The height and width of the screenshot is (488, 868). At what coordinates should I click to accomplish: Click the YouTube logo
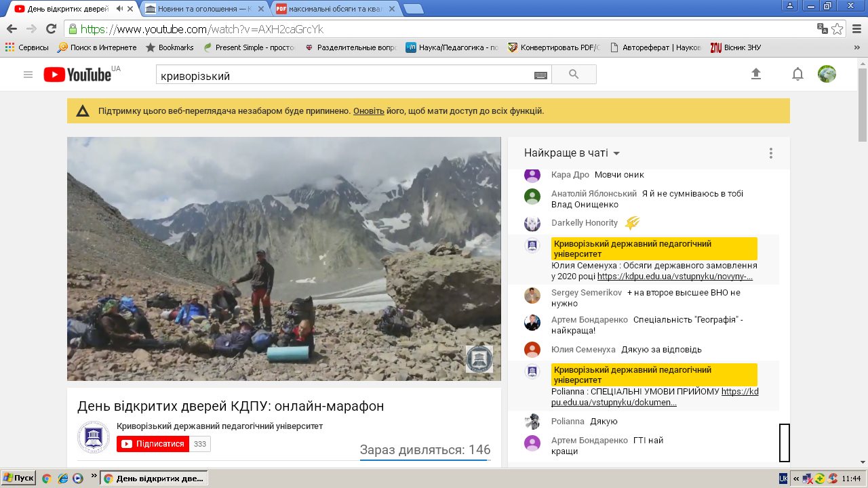(78, 75)
